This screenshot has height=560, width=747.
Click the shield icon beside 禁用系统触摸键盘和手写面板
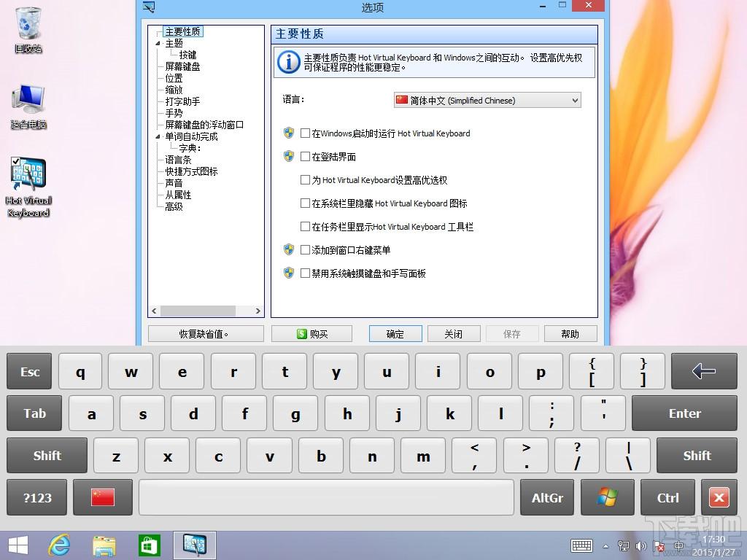[x=289, y=273]
